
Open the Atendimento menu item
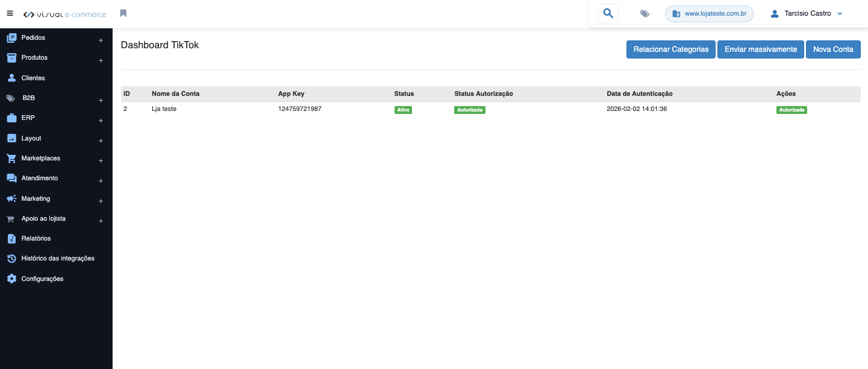click(x=40, y=178)
